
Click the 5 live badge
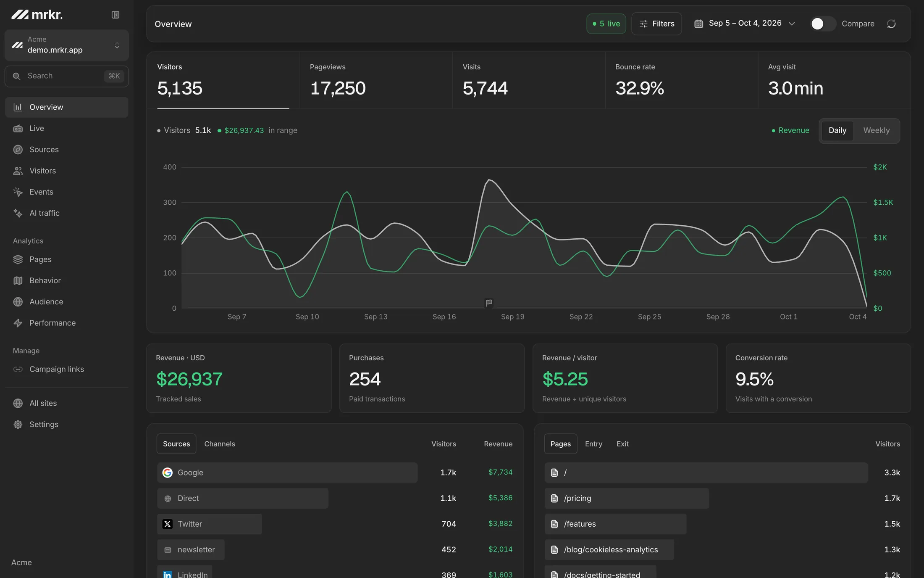click(606, 24)
